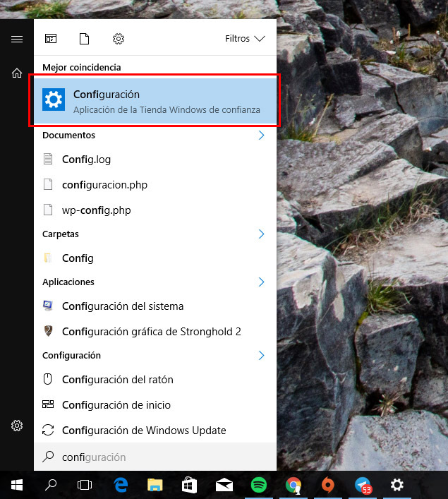The width and height of the screenshot is (448, 499).
Task: Go to the Home search view
Action: pyautogui.click(x=17, y=73)
